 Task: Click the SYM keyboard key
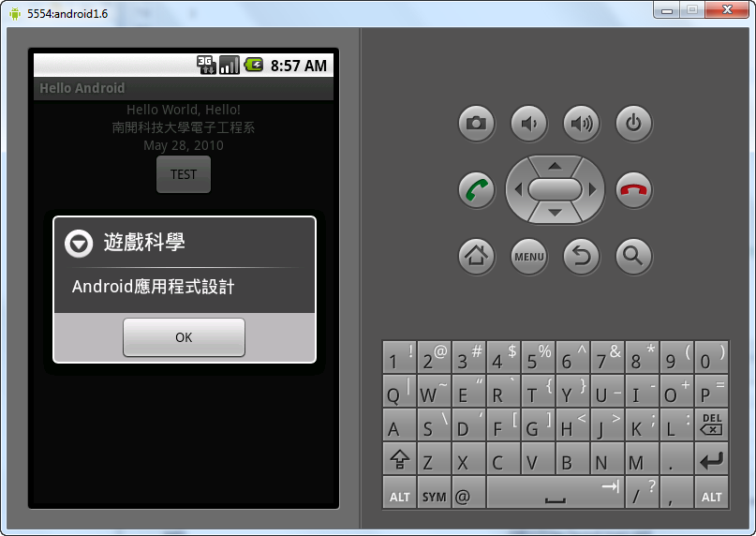(435, 493)
